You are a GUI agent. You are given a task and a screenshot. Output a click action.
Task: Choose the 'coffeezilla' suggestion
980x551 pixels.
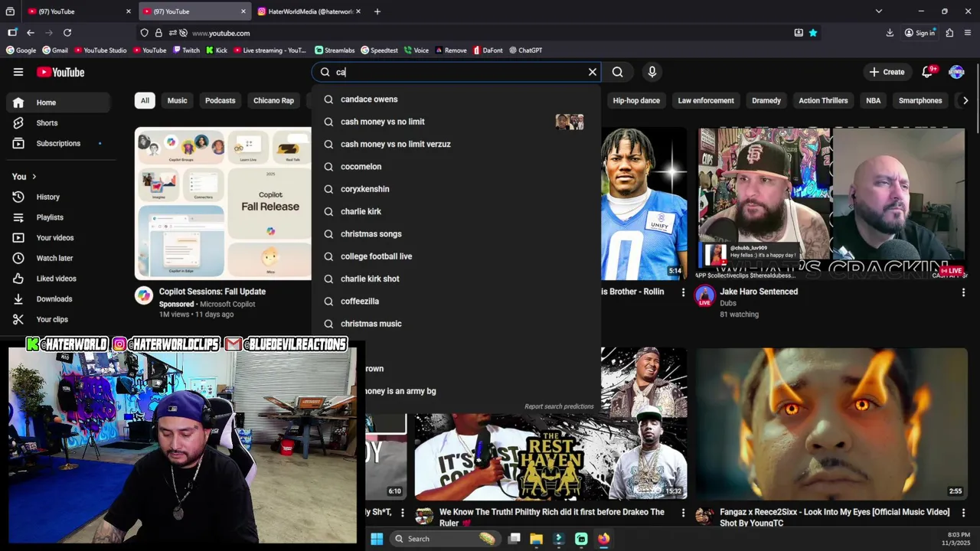(x=456, y=301)
